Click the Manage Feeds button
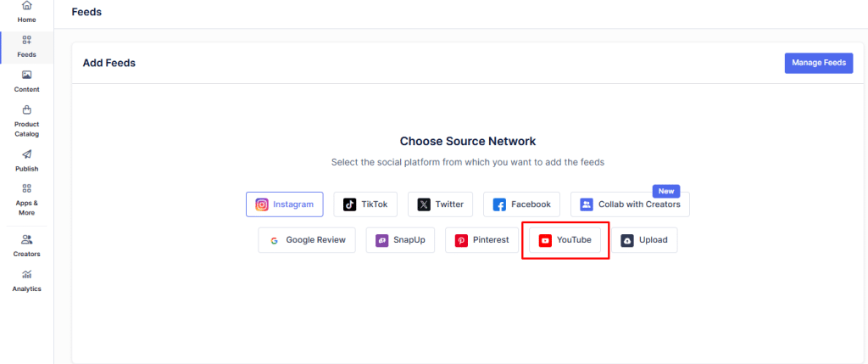The image size is (868, 364). coord(818,63)
